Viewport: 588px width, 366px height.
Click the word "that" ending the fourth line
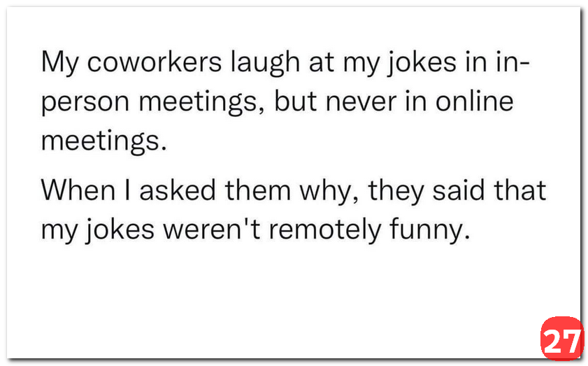tap(520, 190)
